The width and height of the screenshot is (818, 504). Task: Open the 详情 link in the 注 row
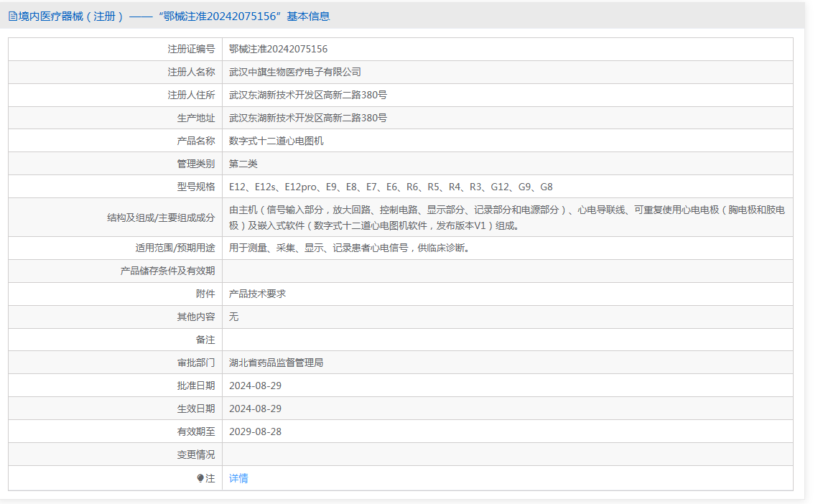[x=238, y=478]
